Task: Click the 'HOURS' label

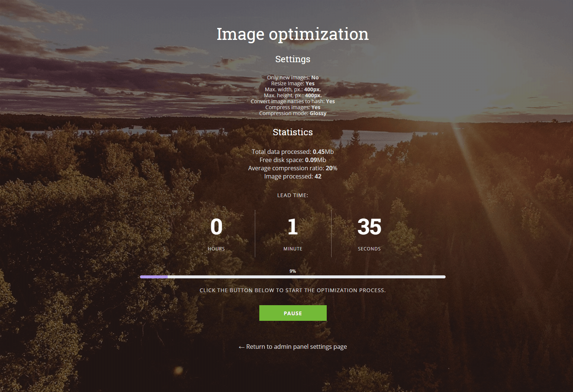Action: (x=216, y=249)
